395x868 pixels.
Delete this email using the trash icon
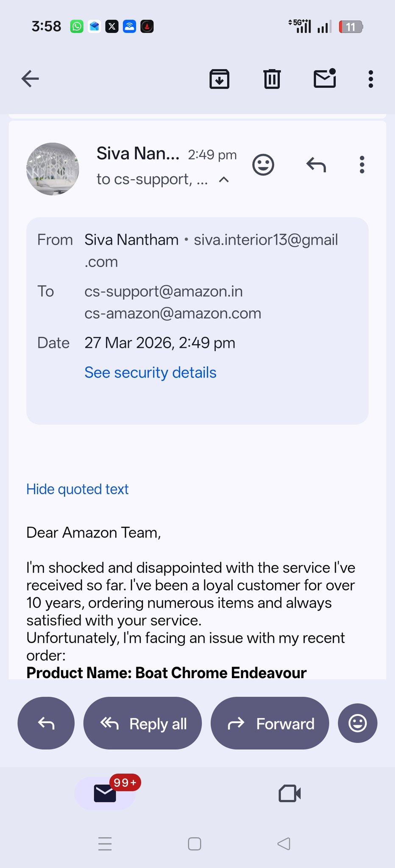click(272, 79)
